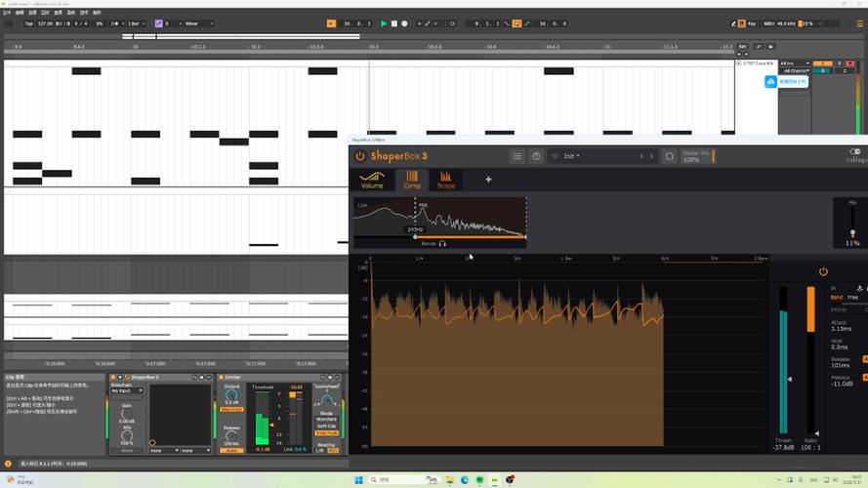The image size is (868, 488).
Task: Click the Limiter Maximize button
Action: 231,410
